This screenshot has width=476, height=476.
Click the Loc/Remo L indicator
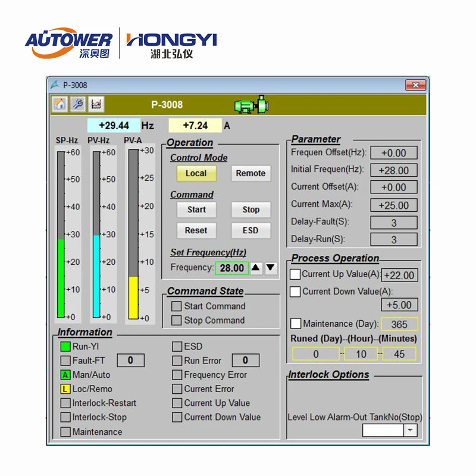65,389
